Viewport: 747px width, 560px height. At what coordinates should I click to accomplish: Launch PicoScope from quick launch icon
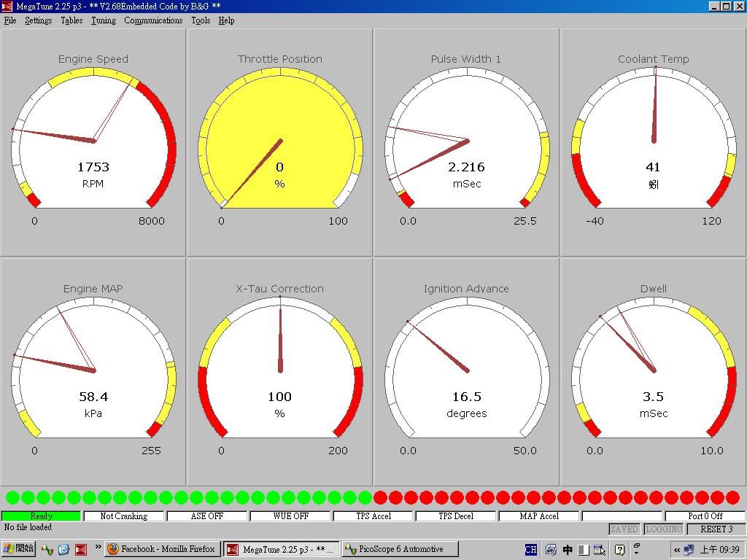[47, 549]
